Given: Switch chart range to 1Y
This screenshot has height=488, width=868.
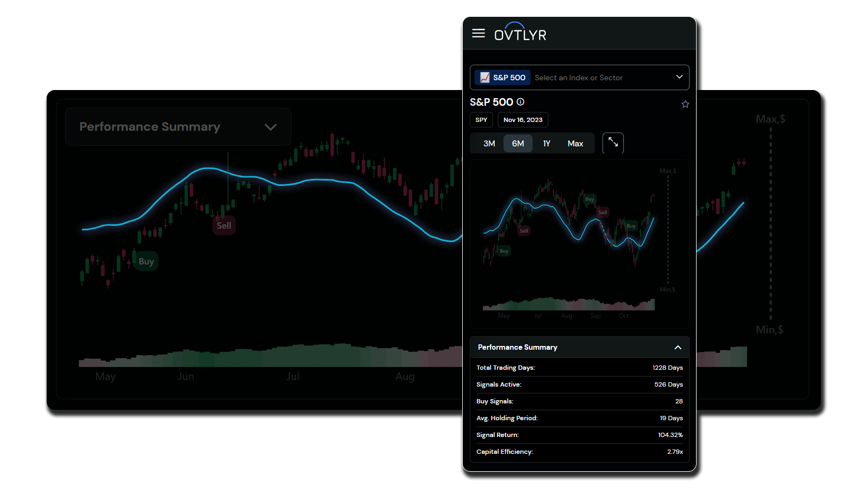Looking at the screenshot, I should tap(547, 144).
